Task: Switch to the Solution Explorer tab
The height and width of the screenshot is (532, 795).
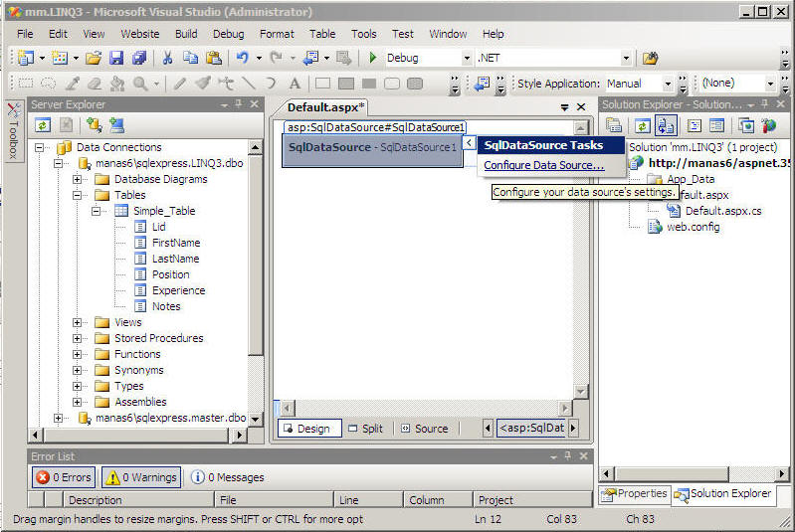Action: [x=723, y=494]
